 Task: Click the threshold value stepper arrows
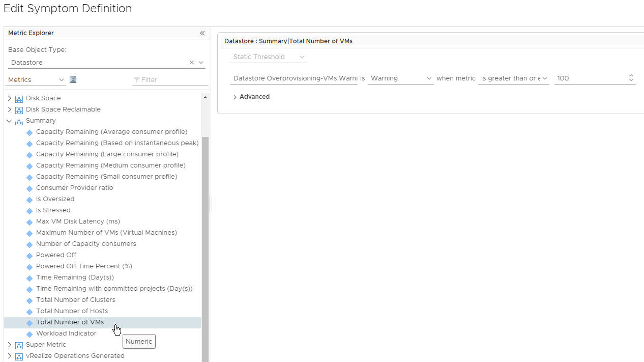pos(631,78)
